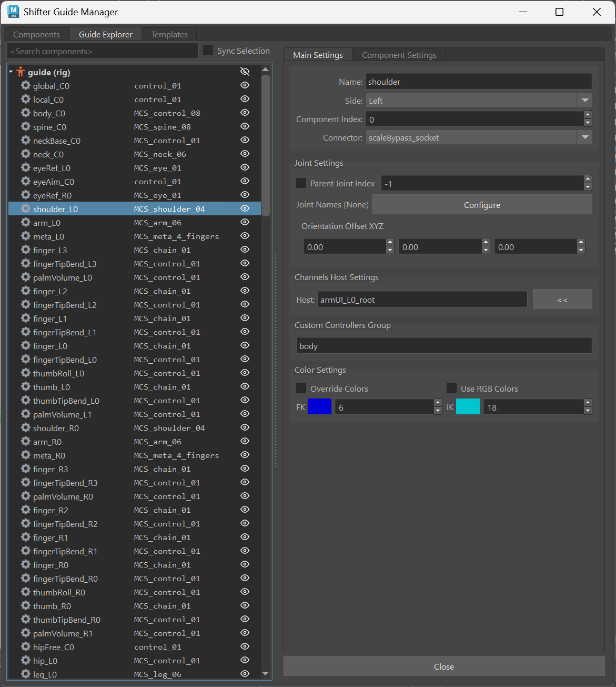
Task: Check the Use RGB Colors option
Action: (x=451, y=389)
